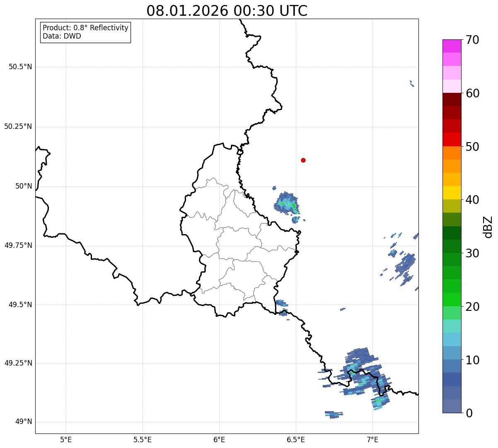Pick the magenta top swatch of colorbar

(452, 46)
